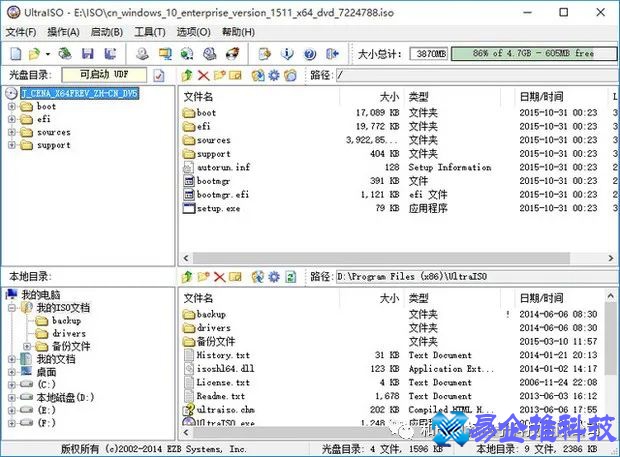Screen dimensions: 620x457
Task: Expand the 本地磁盘(D:) drive node
Action: coord(12,397)
